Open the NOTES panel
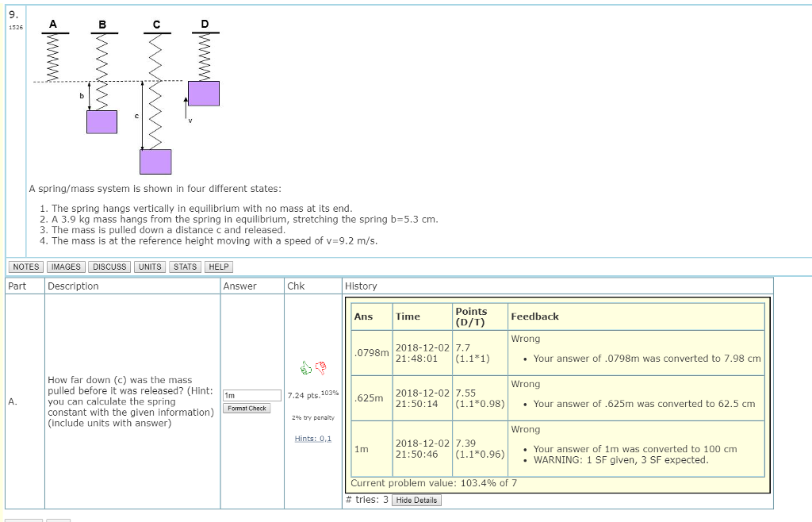Image resolution: width=812 pixels, height=522 pixels. coord(25,267)
